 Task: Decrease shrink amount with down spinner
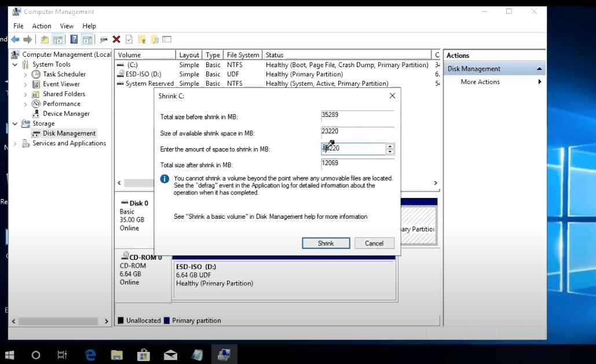(x=390, y=152)
